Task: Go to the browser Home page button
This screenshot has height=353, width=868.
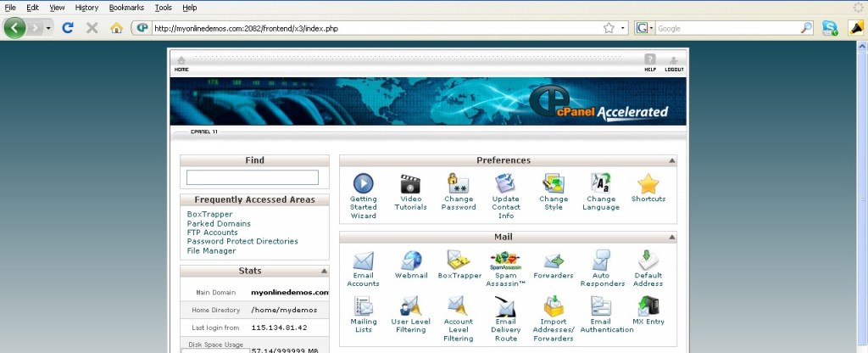Action: click(x=116, y=28)
